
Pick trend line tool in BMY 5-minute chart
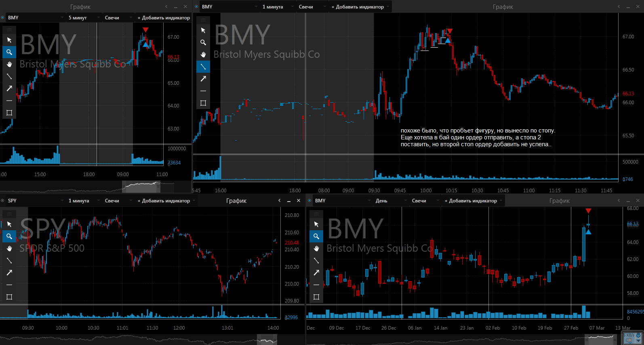[x=9, y=76]
